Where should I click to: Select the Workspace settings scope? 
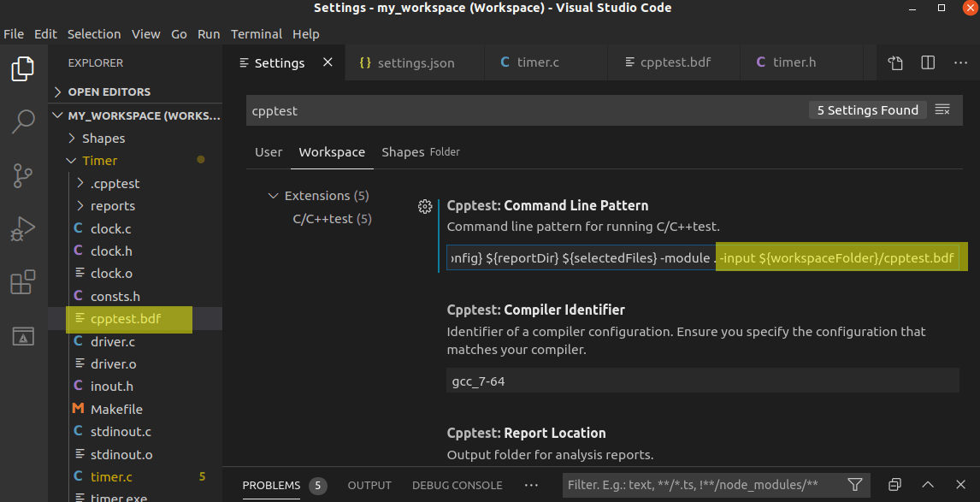click(x=332, y=151)
